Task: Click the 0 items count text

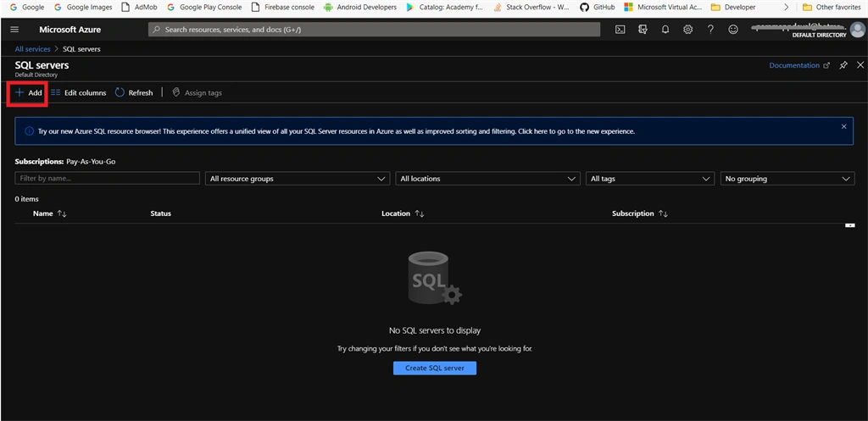Action: [26, 199]
